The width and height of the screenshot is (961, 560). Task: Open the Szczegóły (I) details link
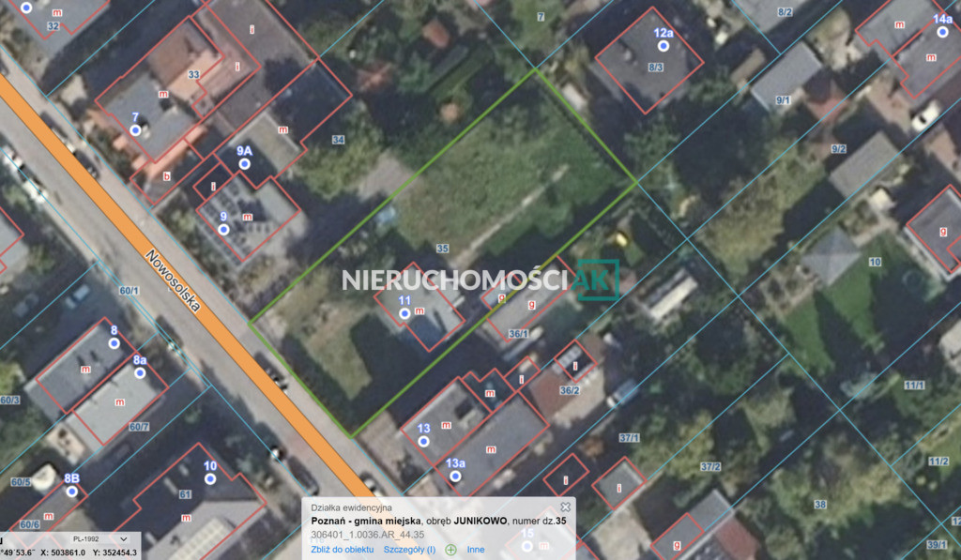click(409, 550)
